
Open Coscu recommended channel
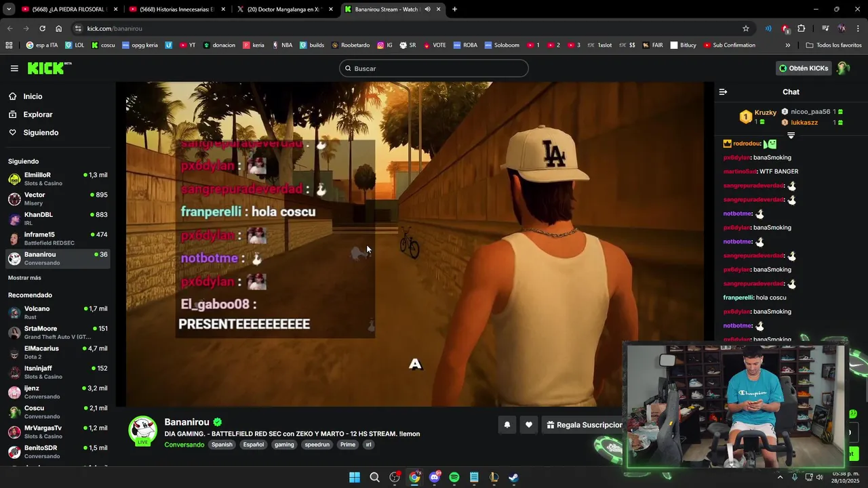pyautogui.click(x=58, y=412)
